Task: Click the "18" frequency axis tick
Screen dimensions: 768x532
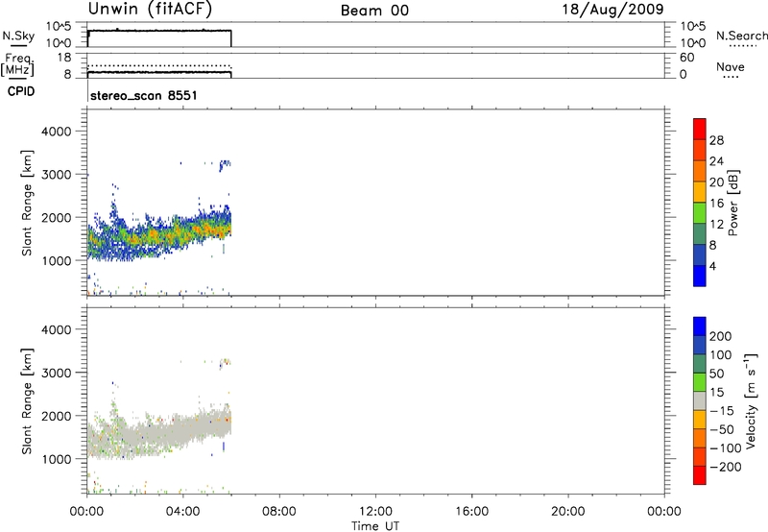Action: point(64,58)
